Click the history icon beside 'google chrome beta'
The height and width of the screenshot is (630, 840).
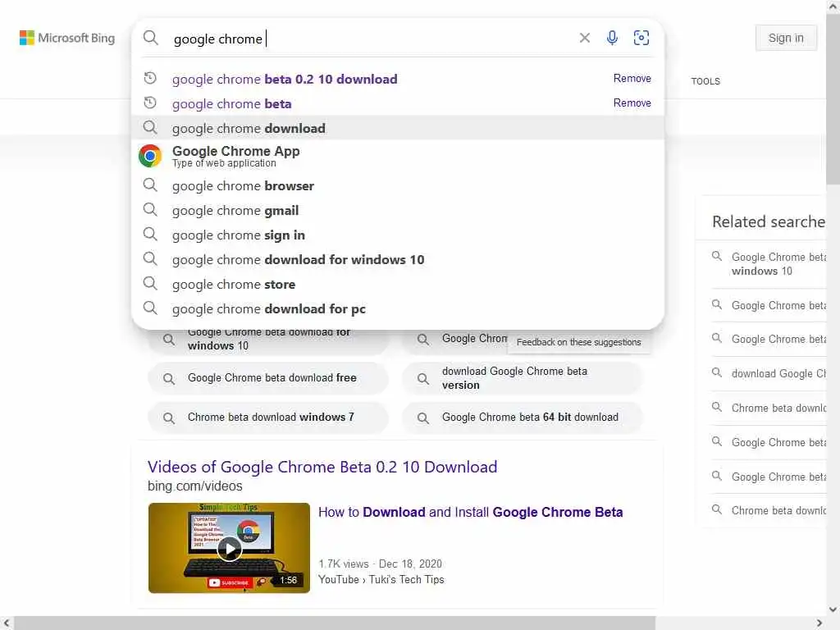(150, 103)
